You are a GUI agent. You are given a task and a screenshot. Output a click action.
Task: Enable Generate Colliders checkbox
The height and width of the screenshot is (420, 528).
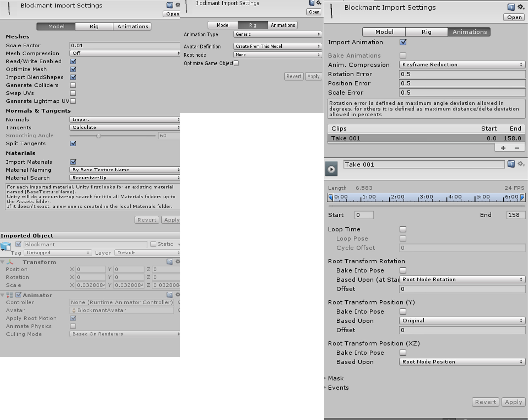73,85
